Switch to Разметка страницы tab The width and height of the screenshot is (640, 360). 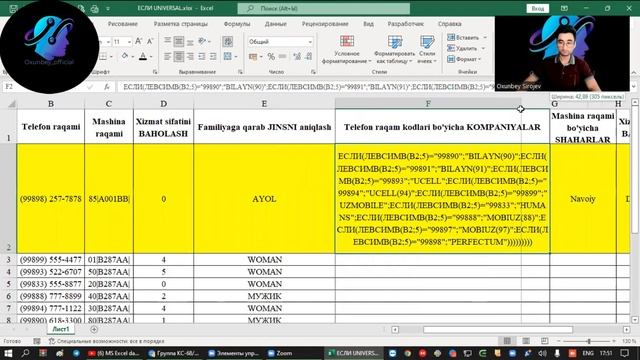(x=180, y=24)
